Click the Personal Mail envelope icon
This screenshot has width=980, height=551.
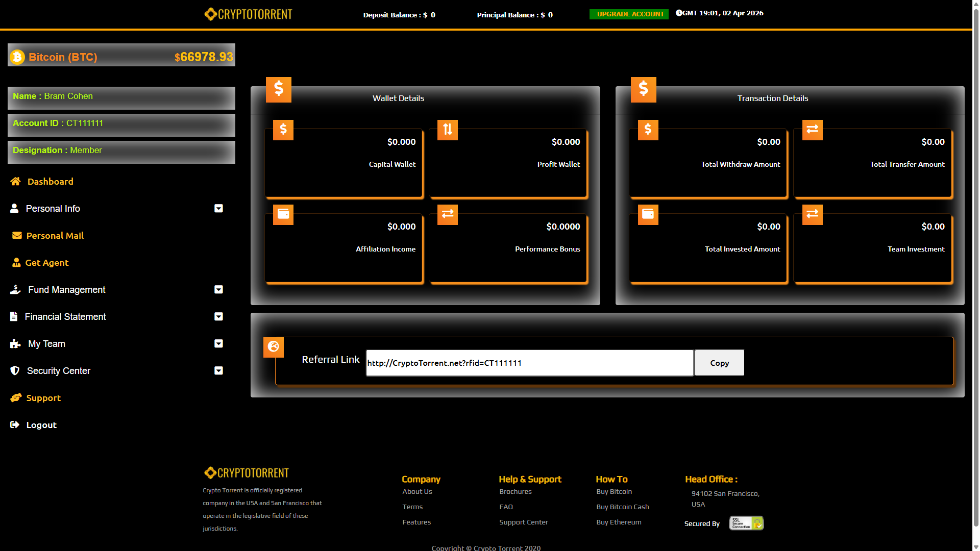(x=17, y=235)
